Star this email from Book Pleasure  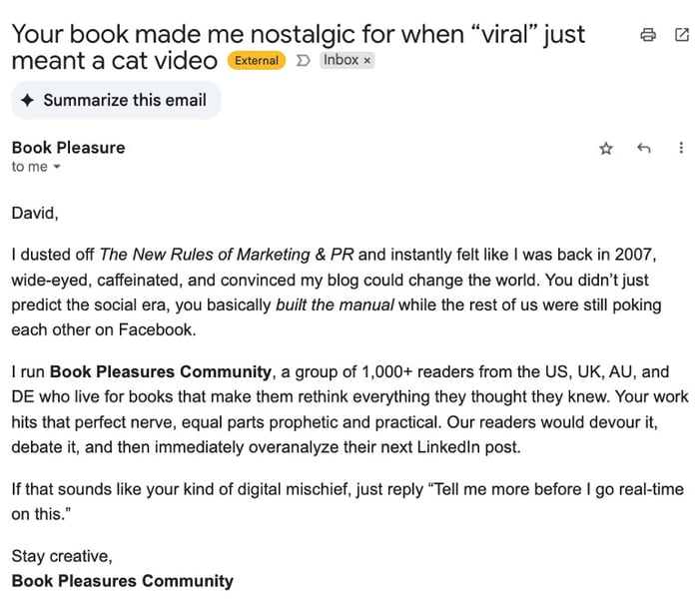click(x=605, y=149)
